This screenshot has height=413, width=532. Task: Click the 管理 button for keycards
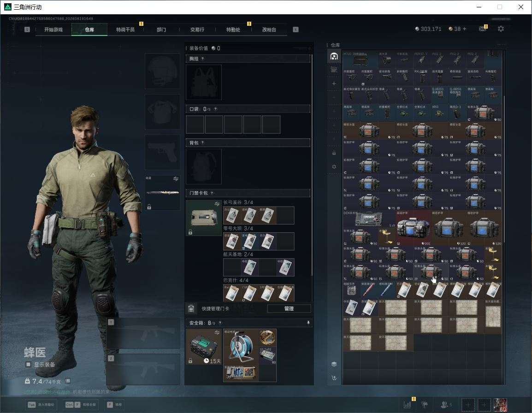pos(289,308)
